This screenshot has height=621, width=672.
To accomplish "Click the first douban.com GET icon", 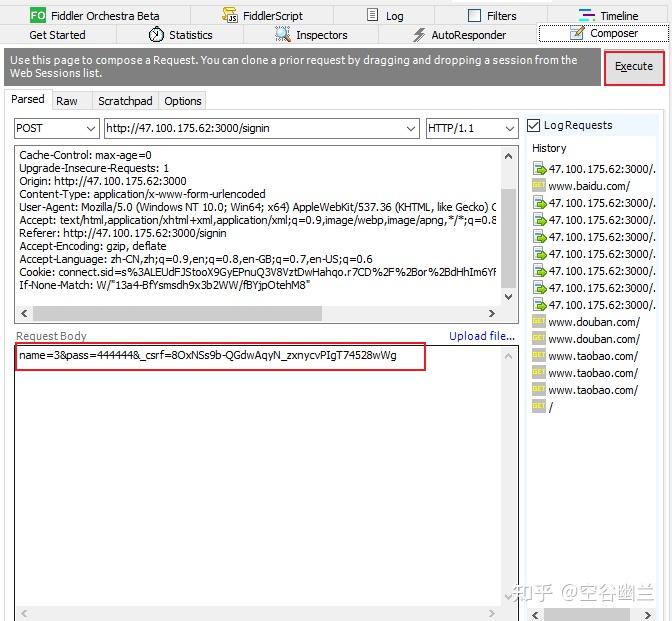I will click(x=539, y=321).
